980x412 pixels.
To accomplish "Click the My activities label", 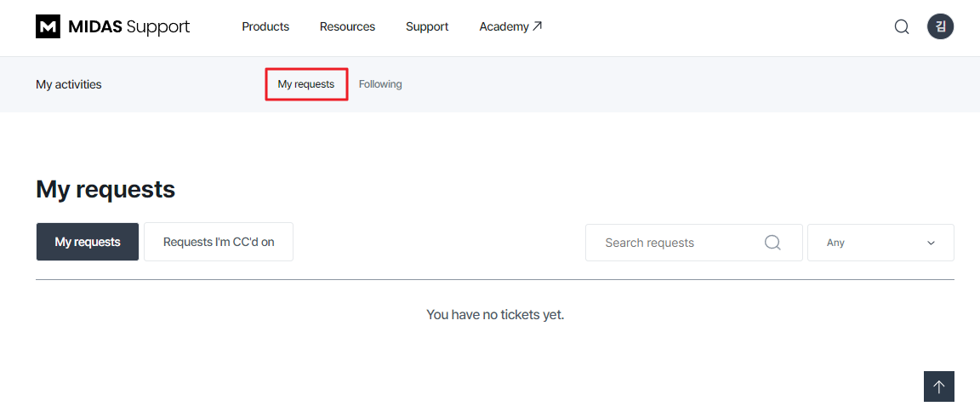I will pyautogui.click(x=69, y=84).
